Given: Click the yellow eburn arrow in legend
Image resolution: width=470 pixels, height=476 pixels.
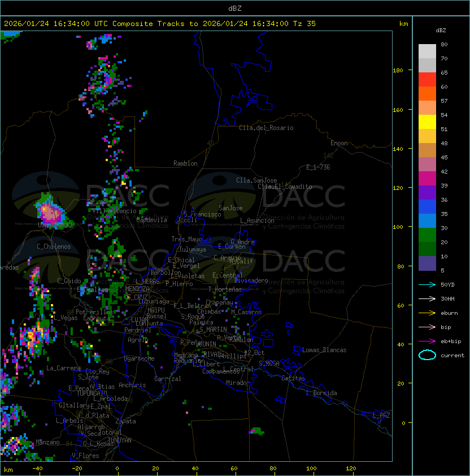Looking at the screenshot, I should coord(427,313).
